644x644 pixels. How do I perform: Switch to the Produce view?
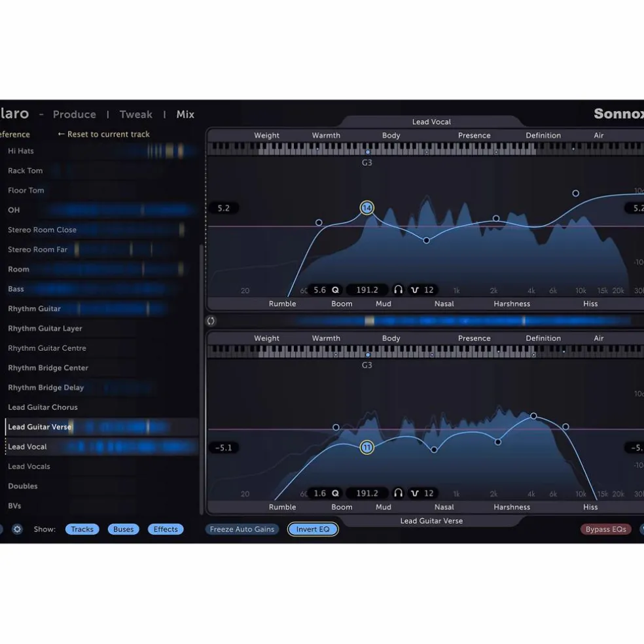click(x=75, y=114)
